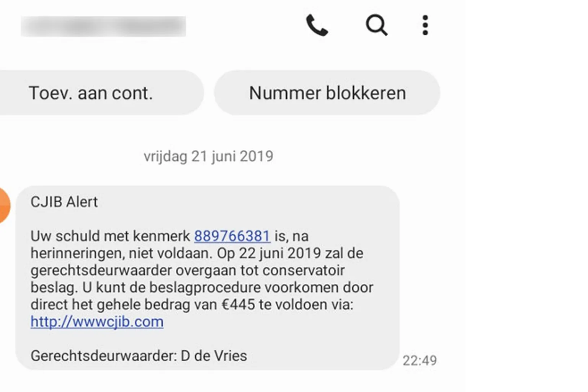Click the words 'conservatoir' in message

(304, 270)
